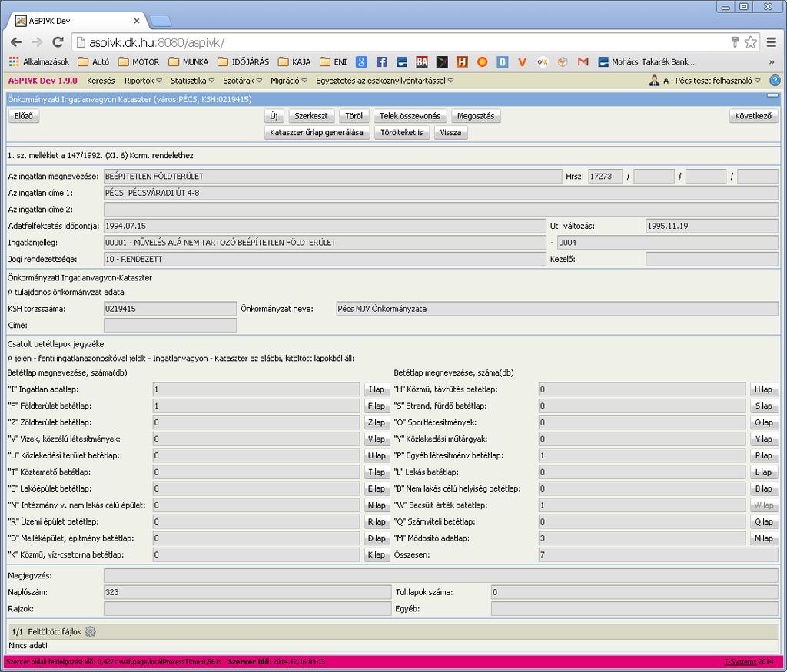Bookmark page with the star icon

[750, 42]
